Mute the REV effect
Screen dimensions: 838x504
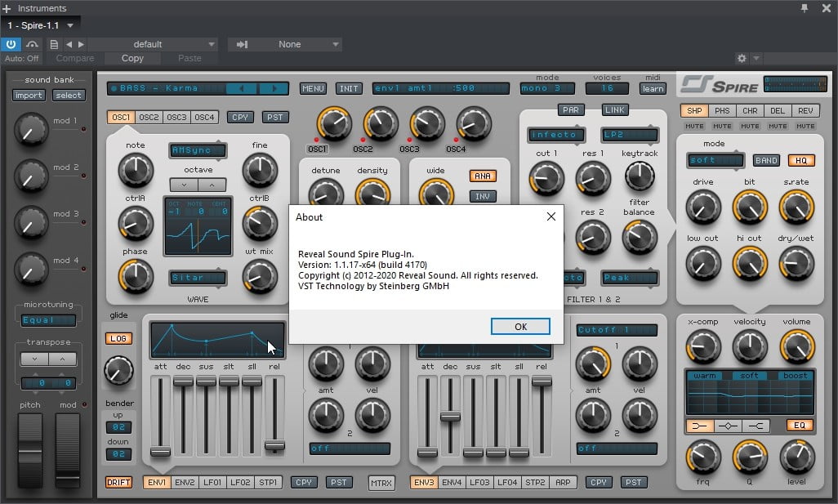805,126
